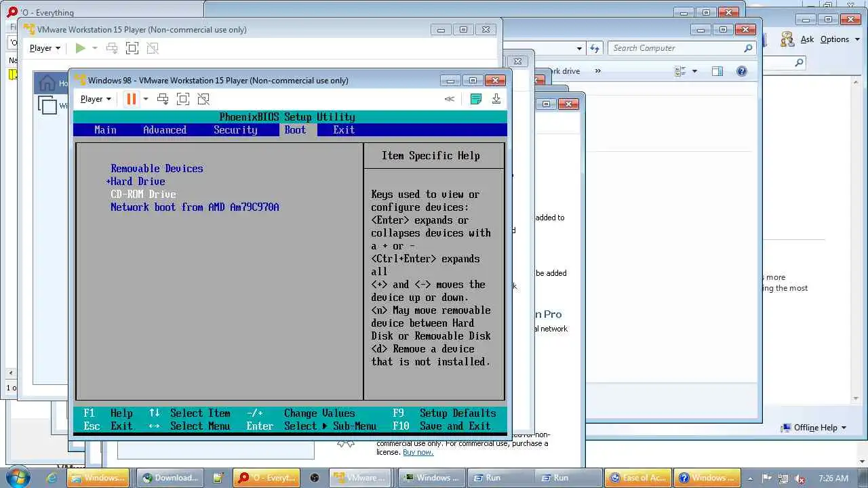
Task: Select CD-ROM Drive boot entry
Action: tap(143, 194)
